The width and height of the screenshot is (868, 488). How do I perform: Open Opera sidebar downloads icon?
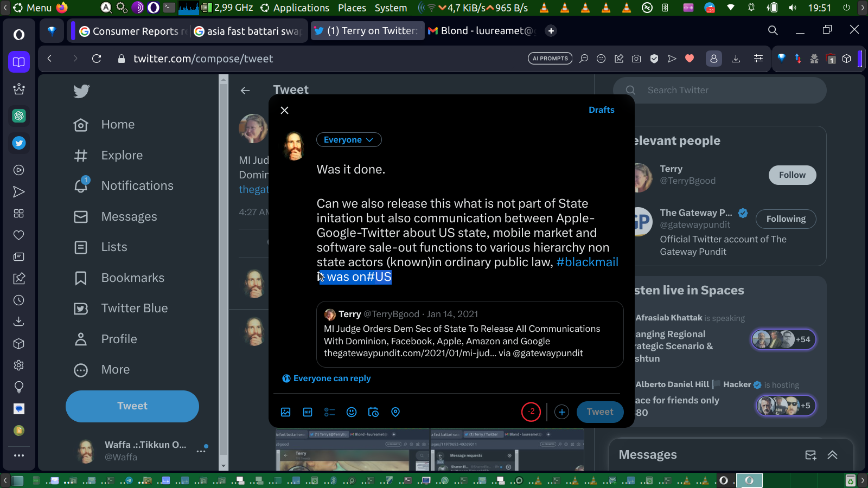[19, 322]
